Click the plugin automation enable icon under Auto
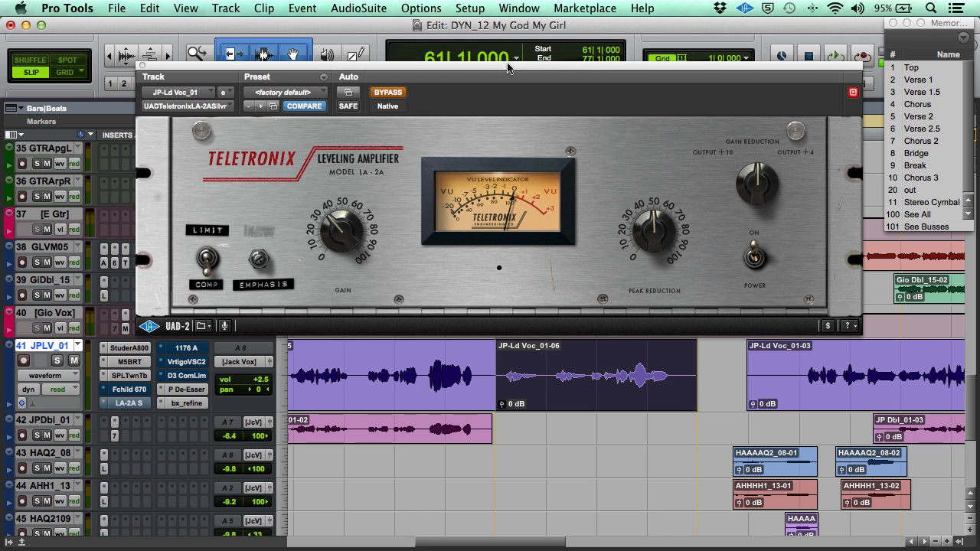 click(348, 92)
